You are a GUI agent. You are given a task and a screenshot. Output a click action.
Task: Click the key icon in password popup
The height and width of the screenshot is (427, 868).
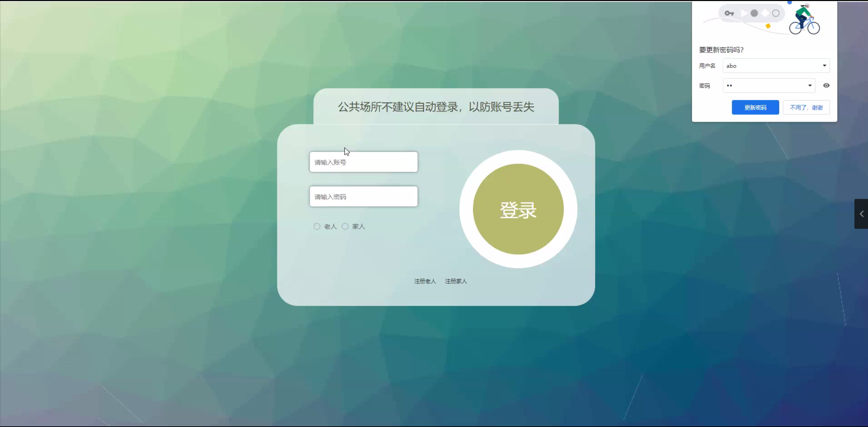point(729,13)
